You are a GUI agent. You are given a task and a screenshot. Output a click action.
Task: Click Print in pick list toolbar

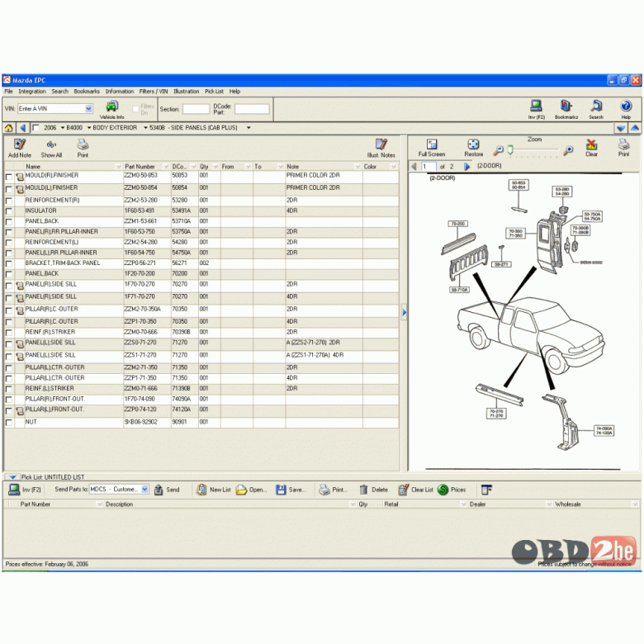coord(334,490)
